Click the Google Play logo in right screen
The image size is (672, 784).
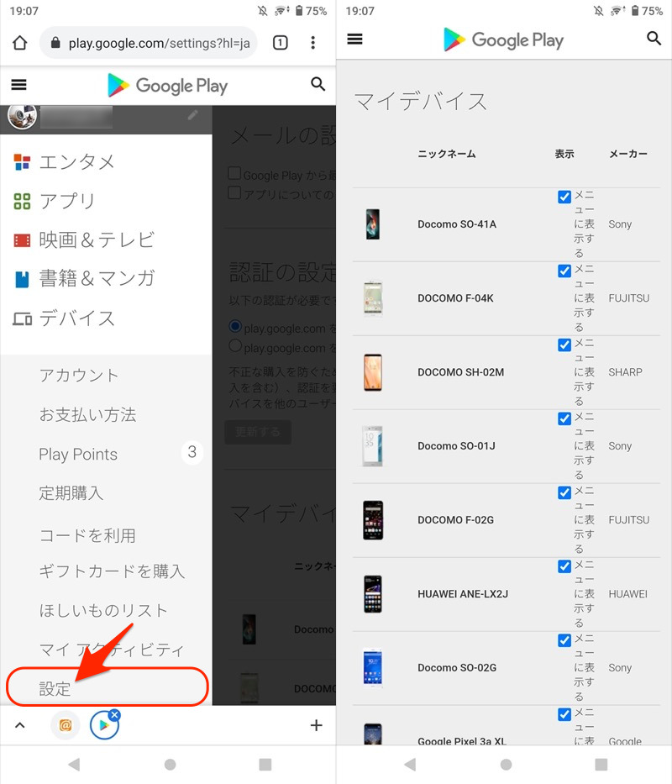[x=503, y=39]
